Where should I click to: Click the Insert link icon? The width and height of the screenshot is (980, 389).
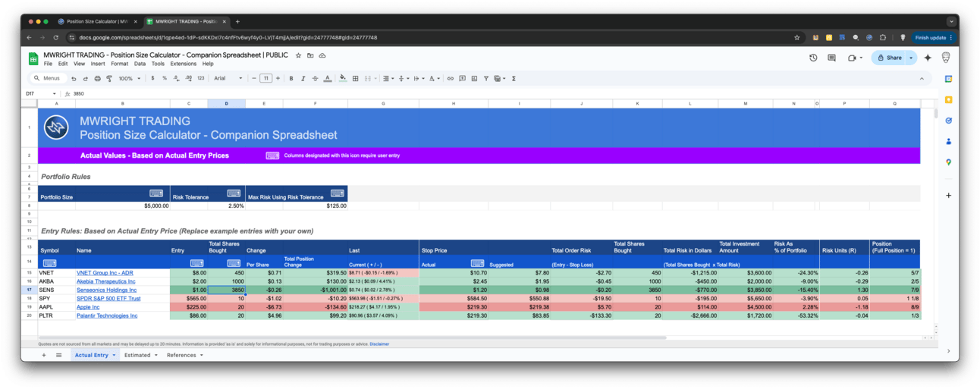click(450, 78)
